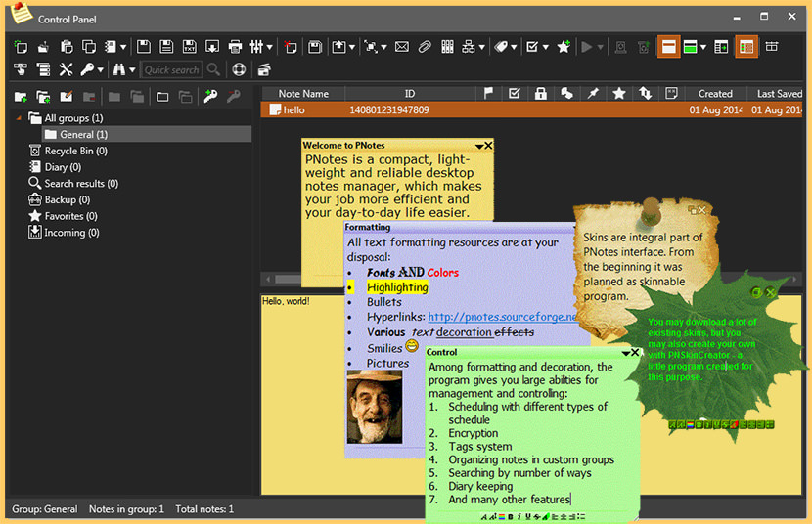The image size is (812, 524).
Task: Click the lifebuoy help icon
Action: click(239, 69)
